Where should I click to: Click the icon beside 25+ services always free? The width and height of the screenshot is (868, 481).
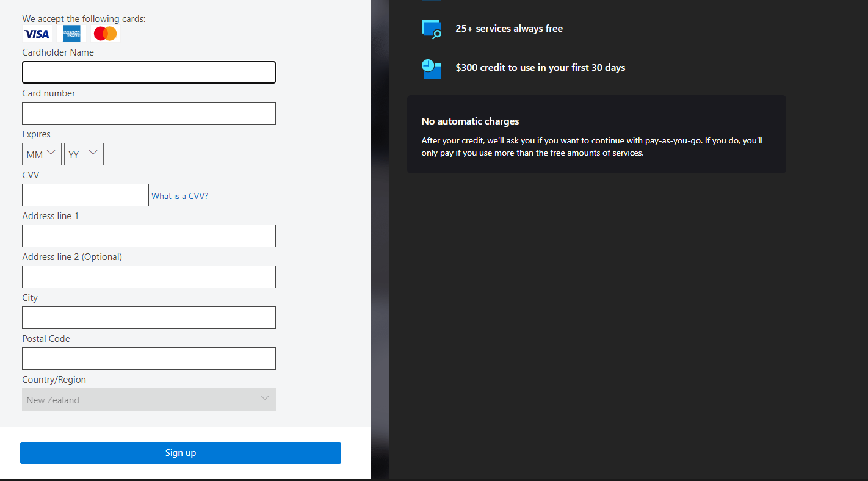coord(432,29)
